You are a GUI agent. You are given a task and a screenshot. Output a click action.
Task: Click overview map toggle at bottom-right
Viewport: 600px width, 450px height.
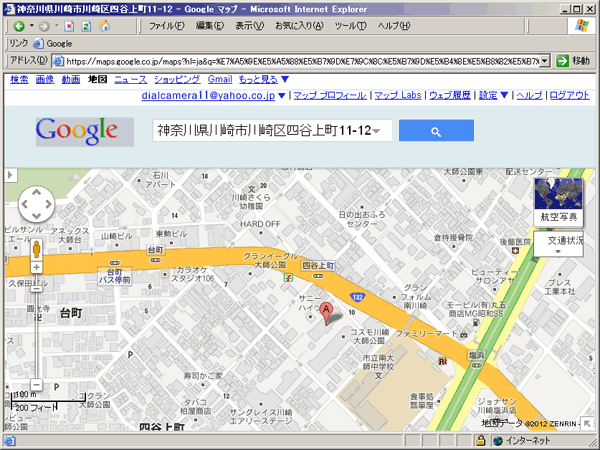587,422
